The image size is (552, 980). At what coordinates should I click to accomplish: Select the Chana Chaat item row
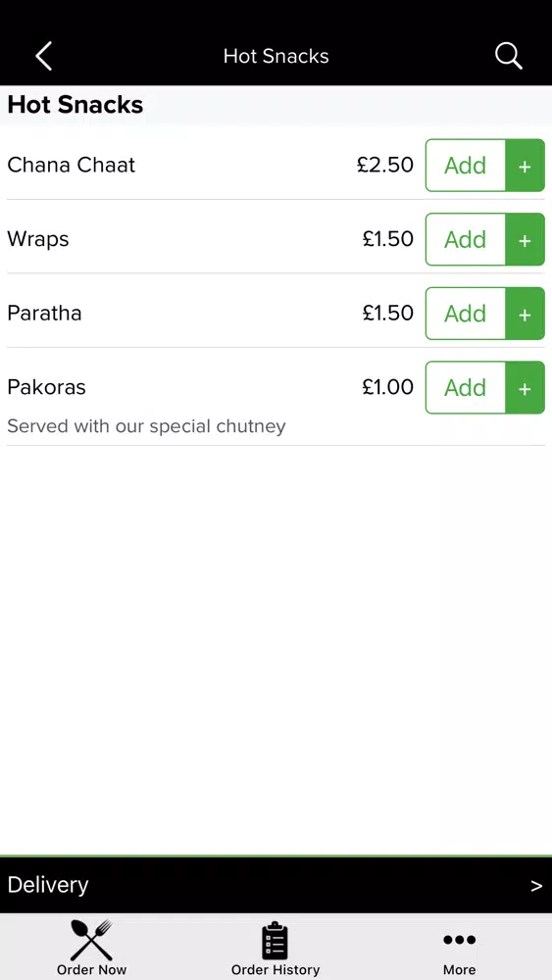276,165
